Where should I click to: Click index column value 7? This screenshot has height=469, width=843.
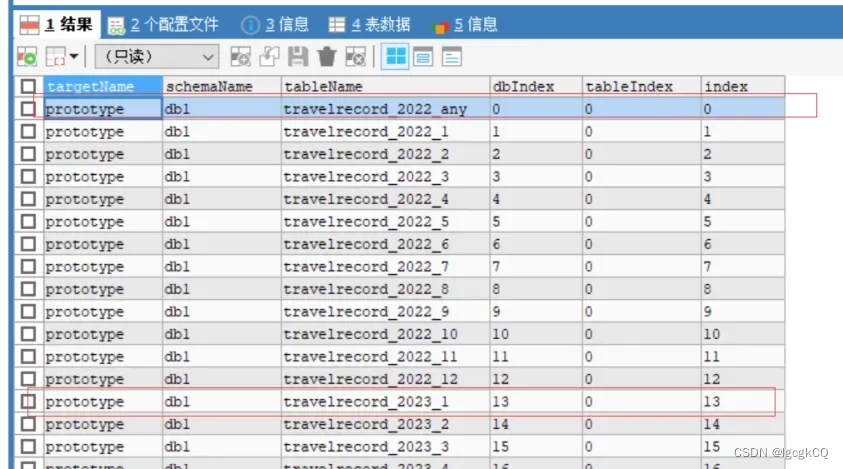click(743, 267)
